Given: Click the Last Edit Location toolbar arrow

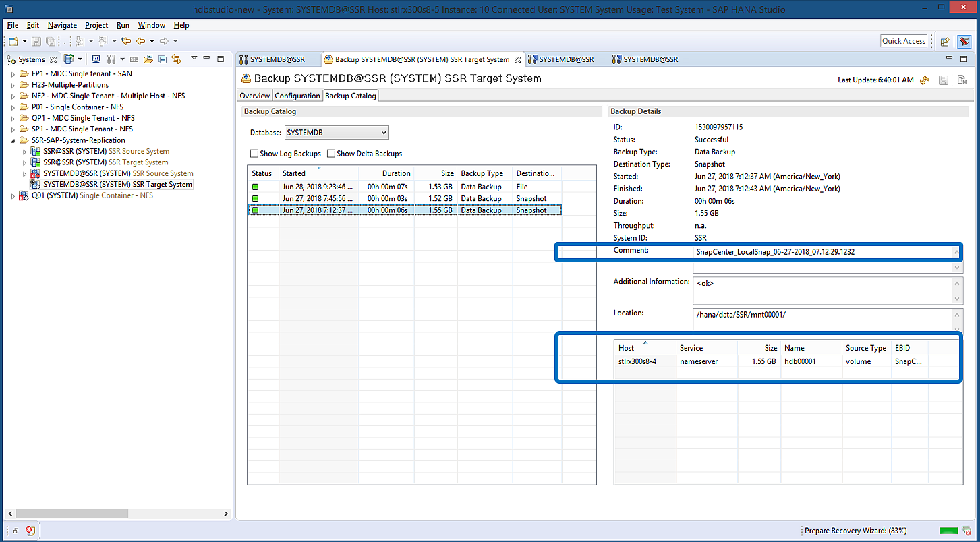Looking at the screenshot, I should (125, 41).
